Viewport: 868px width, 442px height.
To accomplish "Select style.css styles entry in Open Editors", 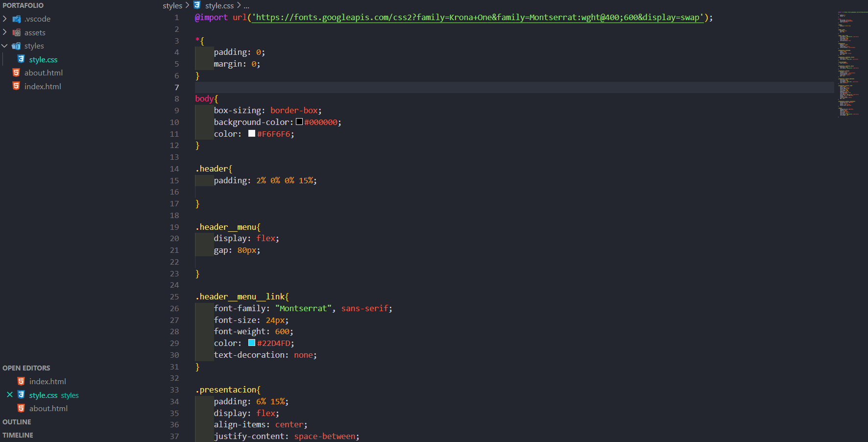I will [x=54, y=395].
